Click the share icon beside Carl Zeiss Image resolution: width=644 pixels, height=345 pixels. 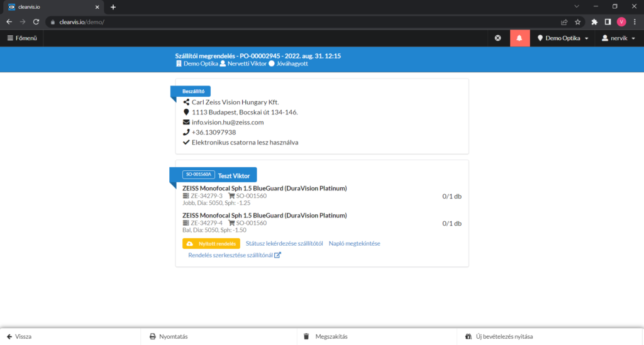coord(186,102)
